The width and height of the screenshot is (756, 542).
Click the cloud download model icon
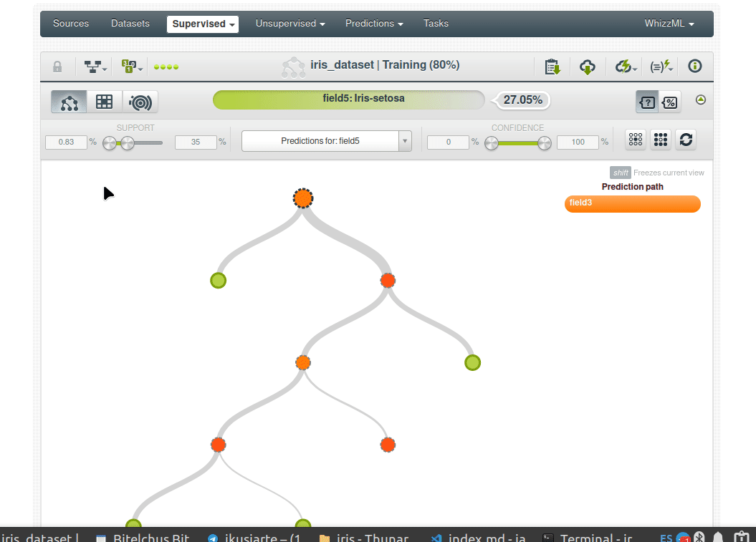point(588,67)
